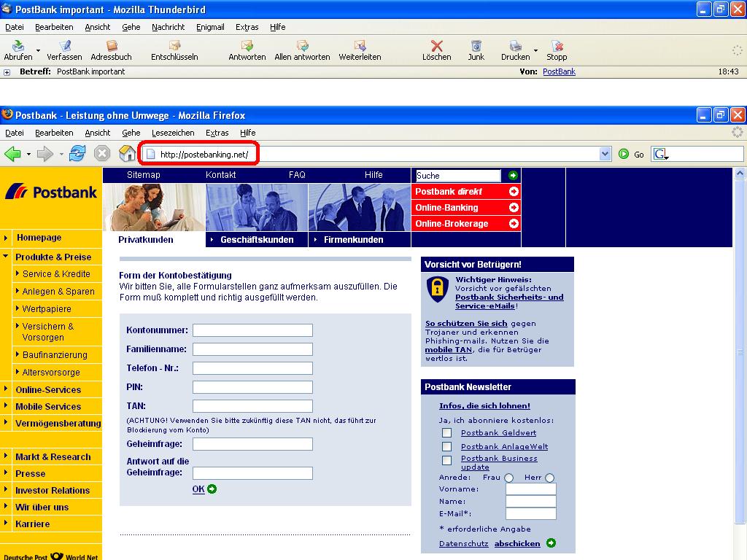Click Weiterleiten forward icon
This screenshot has height=560, width=747.
360,46
